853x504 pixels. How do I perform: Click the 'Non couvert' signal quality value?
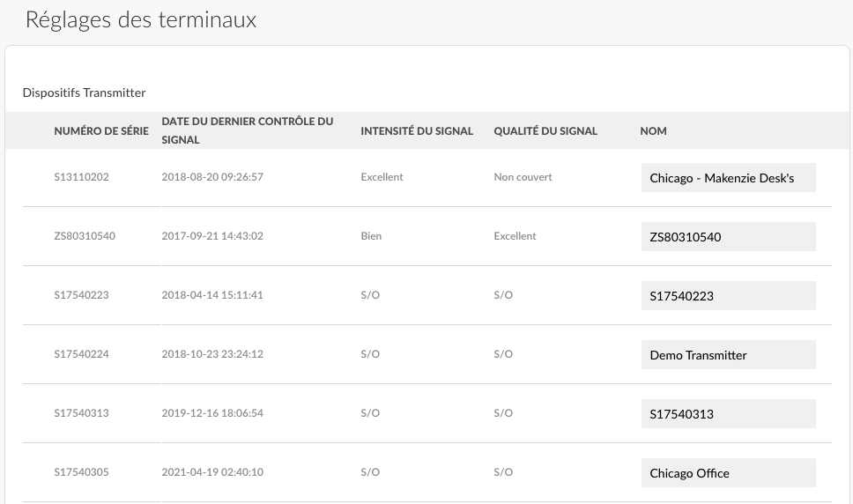pyautogui.click(x=523, y=177)
